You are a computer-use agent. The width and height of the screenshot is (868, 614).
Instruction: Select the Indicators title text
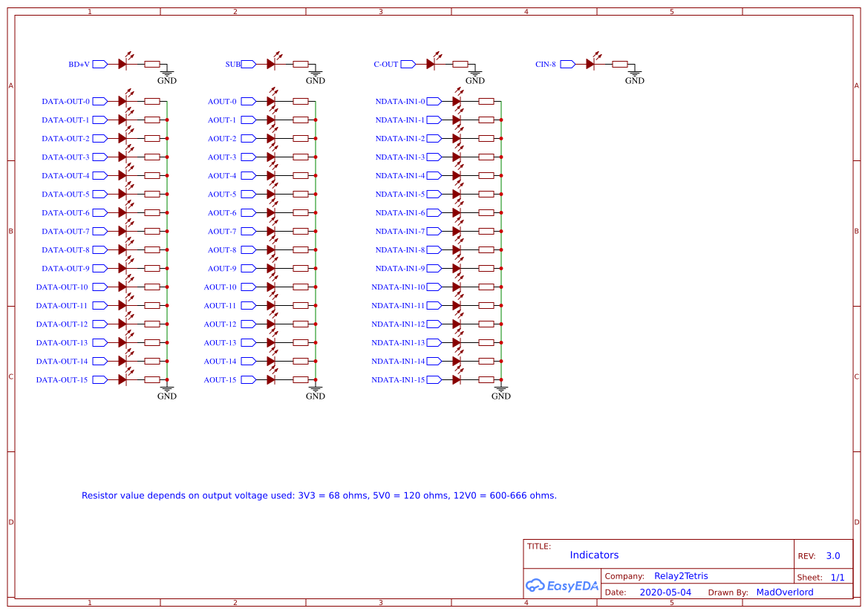(x=594, y=555)
